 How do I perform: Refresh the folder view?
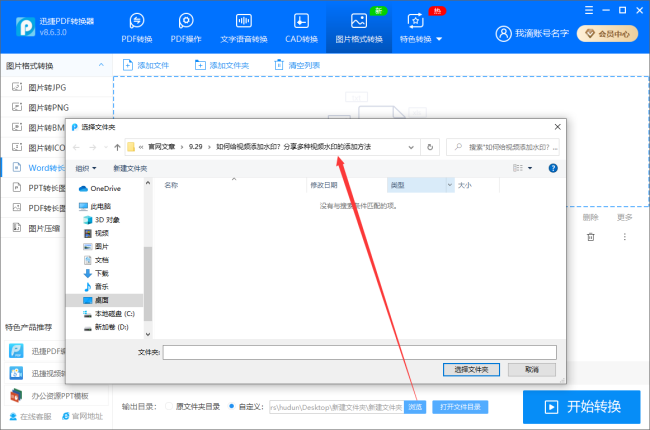[430, 147]
